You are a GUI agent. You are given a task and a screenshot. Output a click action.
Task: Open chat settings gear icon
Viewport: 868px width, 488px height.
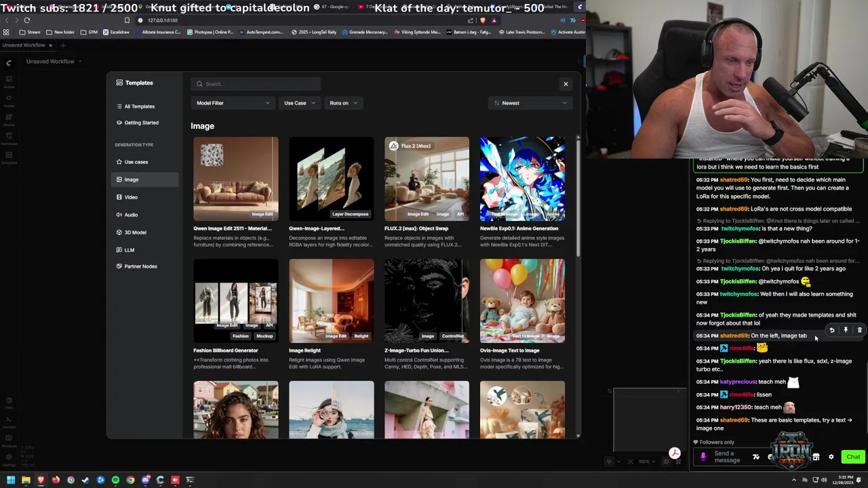point(831,457)
